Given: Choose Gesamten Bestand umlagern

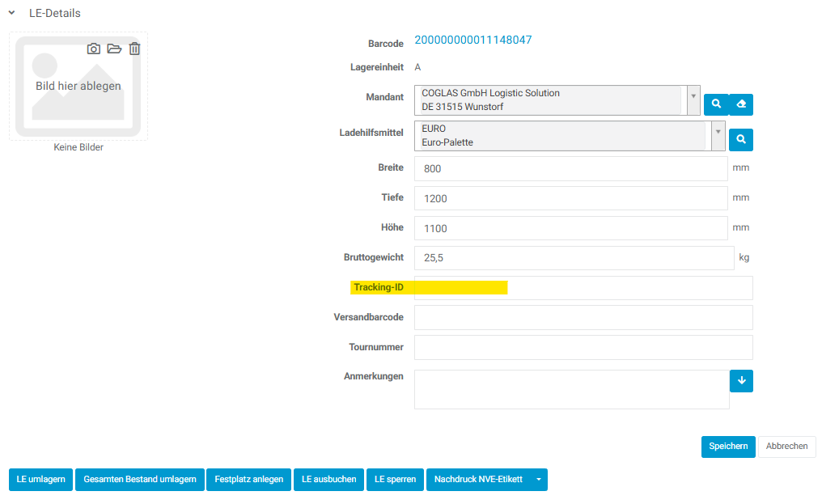Looking at the screenshot, I should 140,480.
